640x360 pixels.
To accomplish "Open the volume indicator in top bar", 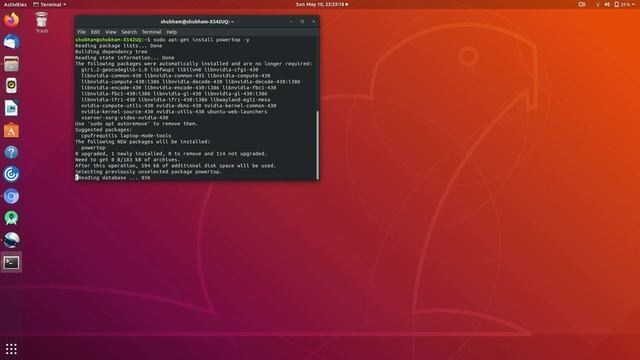I will tap(607, 4).
